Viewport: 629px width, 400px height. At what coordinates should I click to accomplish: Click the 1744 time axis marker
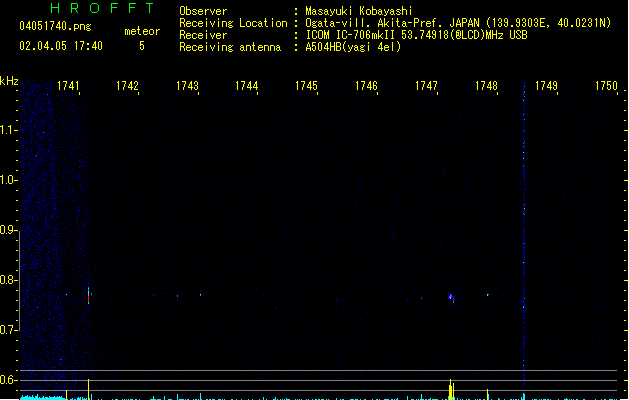coord(246,86)
